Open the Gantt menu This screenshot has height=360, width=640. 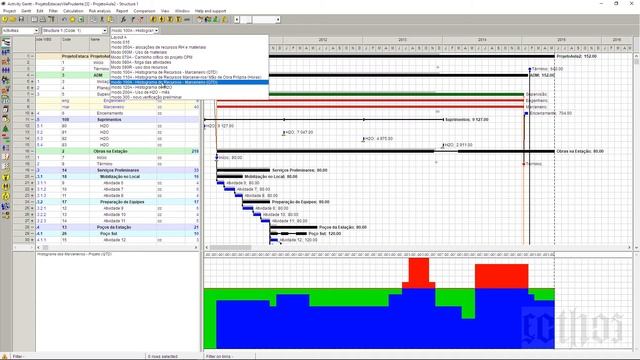tap(26, 11)
